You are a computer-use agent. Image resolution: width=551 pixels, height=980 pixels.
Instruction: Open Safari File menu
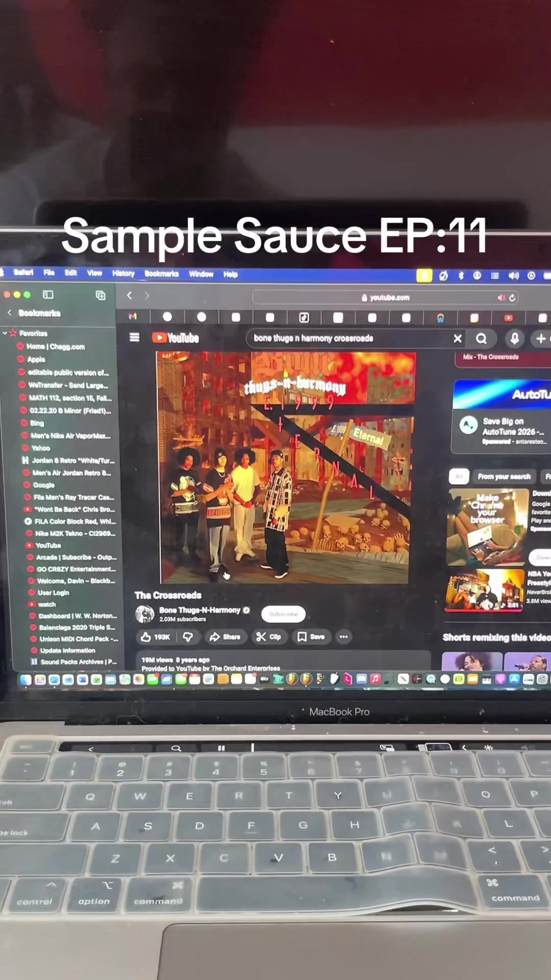[49, 273]
